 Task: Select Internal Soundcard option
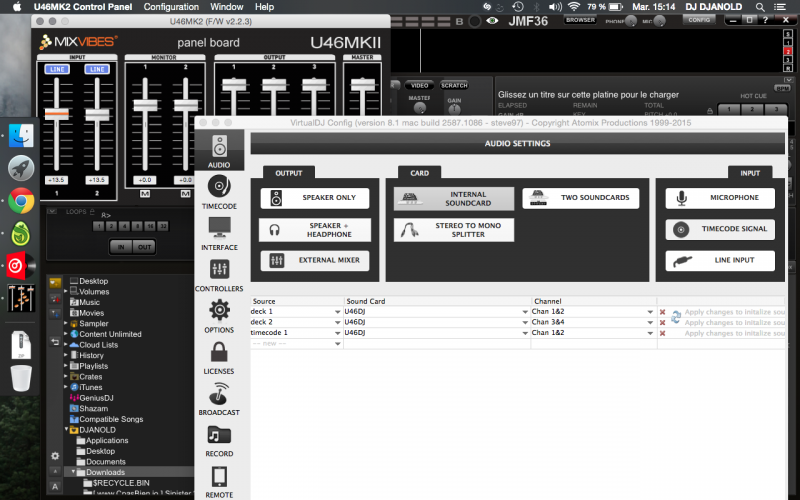(454, 198)
